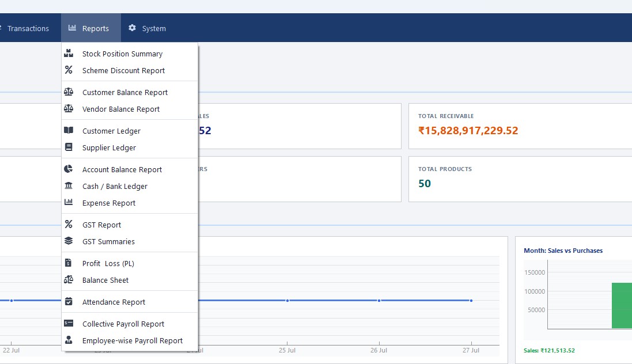Click the open book icon beside Customer Ledger

pyautogui.click(x=69, y=130)
